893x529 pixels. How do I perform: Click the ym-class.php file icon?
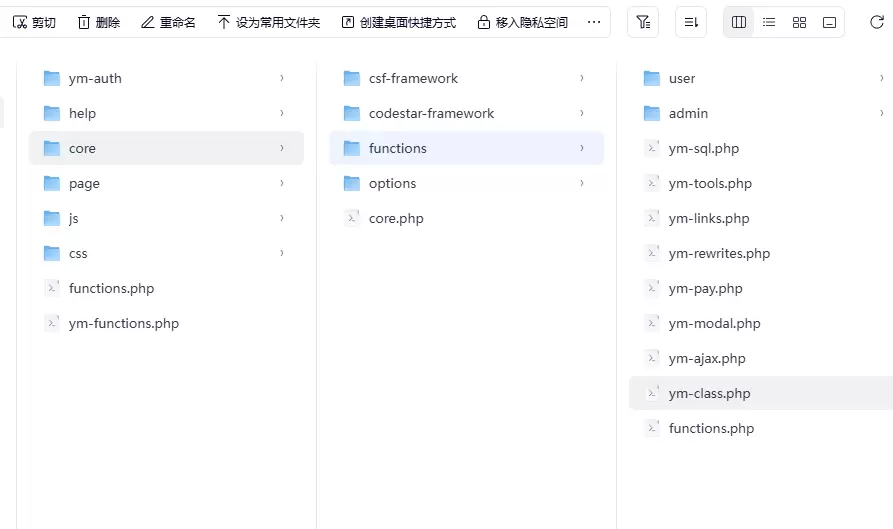pyautogui.click(x=652, y=393)
